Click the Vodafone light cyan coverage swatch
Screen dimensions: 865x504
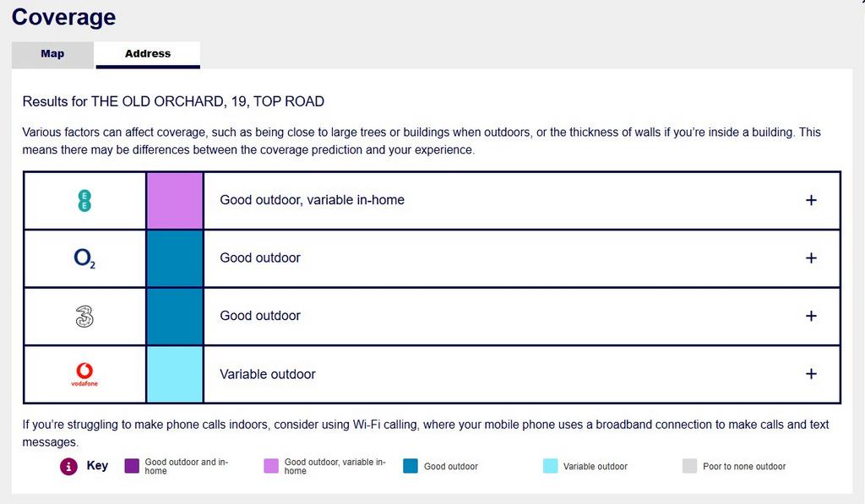[x=175, y=375]
